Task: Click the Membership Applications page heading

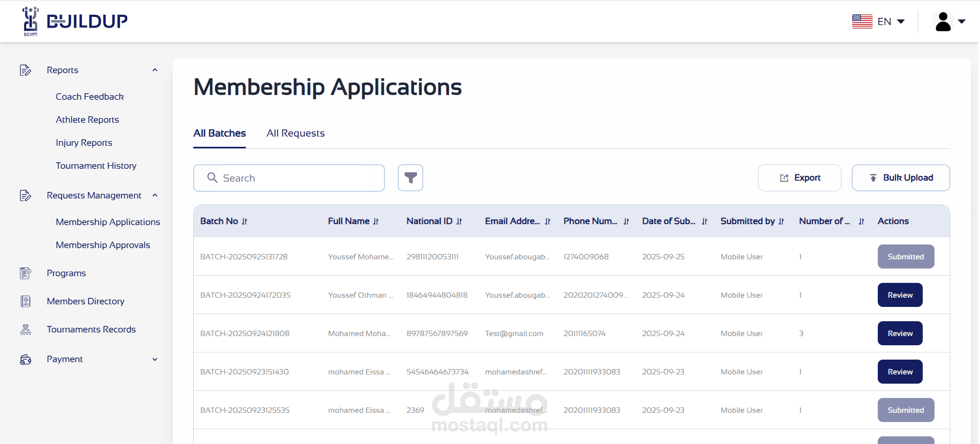Action: point(328,87)
